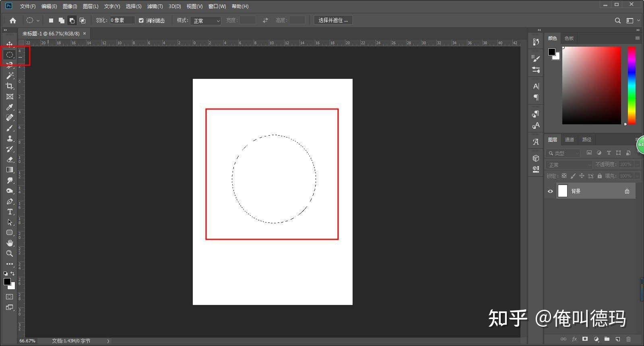Screen dimensions: 644x346
Task: Select the Clone Stamp tool
Action: click(x=10, y=138)
